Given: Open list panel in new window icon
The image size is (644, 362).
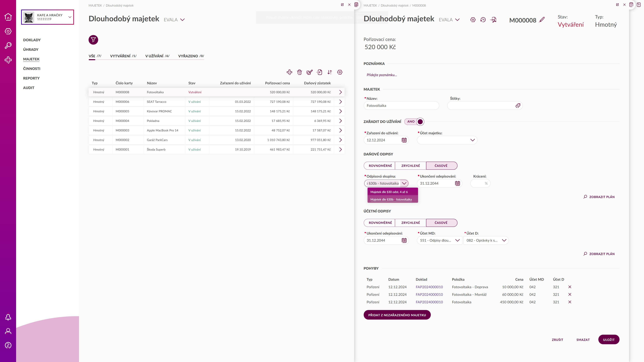Looking at the screenshot, I should pyautogui.click(x=342, y=5).
